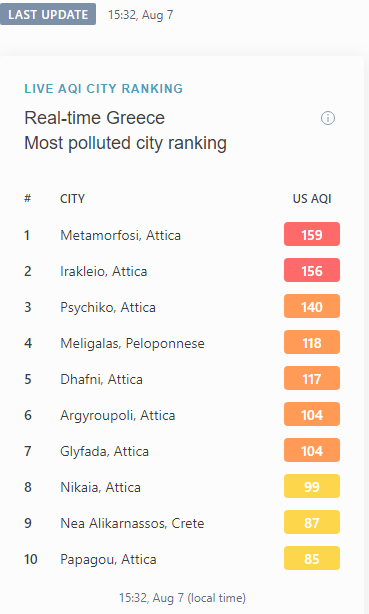The height and width of the screenshot is (614, 369).
Task: Click the LAST UPDATE label badge
Action: [x=48, y=14]
